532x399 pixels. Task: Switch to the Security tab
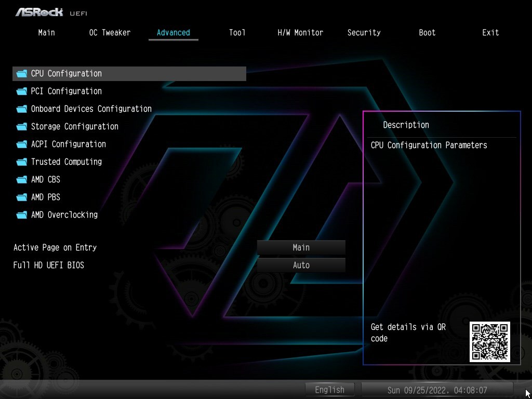(364, 33)
